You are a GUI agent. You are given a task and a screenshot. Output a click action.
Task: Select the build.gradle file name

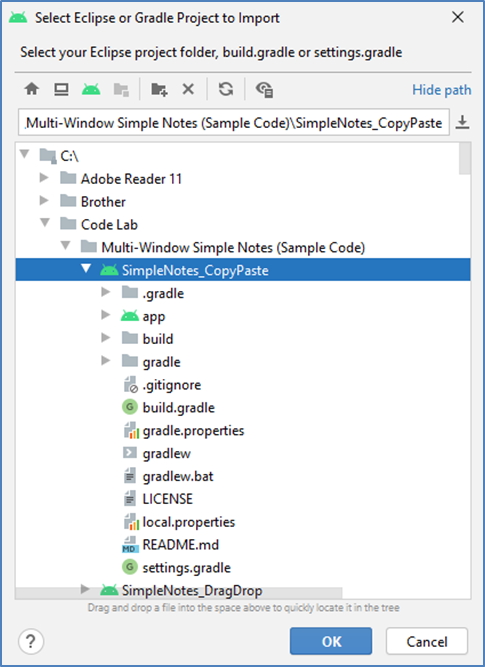[179, 408]
